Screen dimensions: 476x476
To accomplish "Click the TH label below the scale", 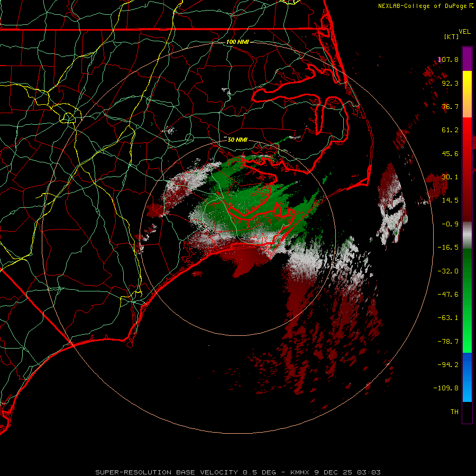I will pyautogui.click(x=454, y=412).
